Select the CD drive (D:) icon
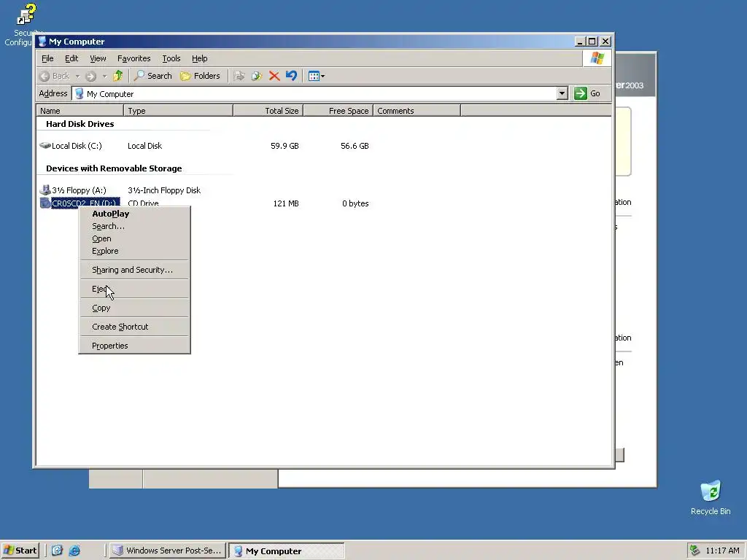The width and height of the screenshot is (747, 560). [x=45, y=203]
